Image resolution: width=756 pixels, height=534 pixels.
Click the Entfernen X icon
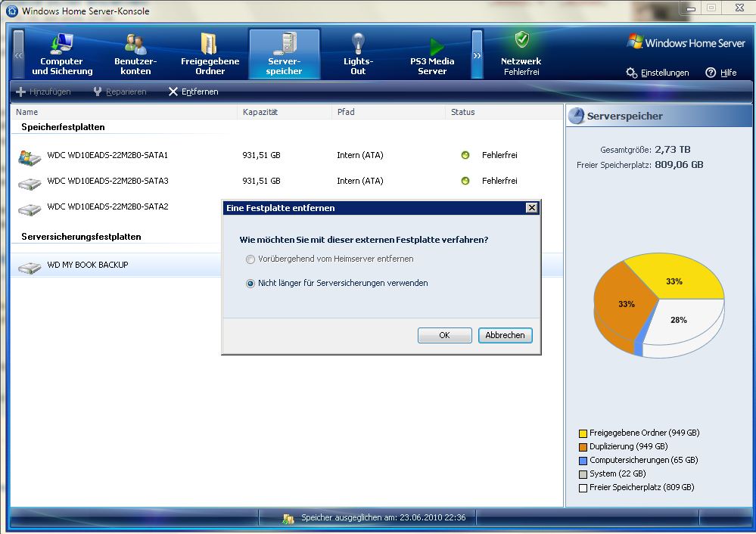tap(173, 92)
